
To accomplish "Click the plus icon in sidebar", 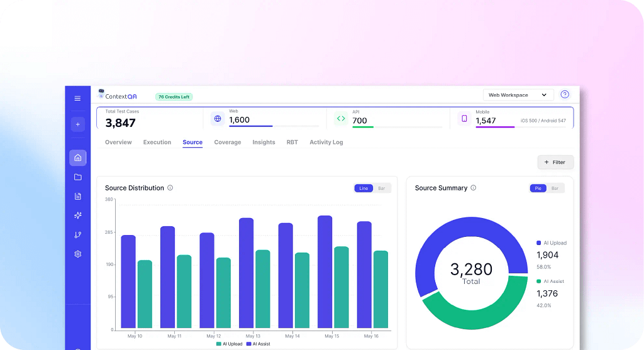I will click(x=77, y=124).
